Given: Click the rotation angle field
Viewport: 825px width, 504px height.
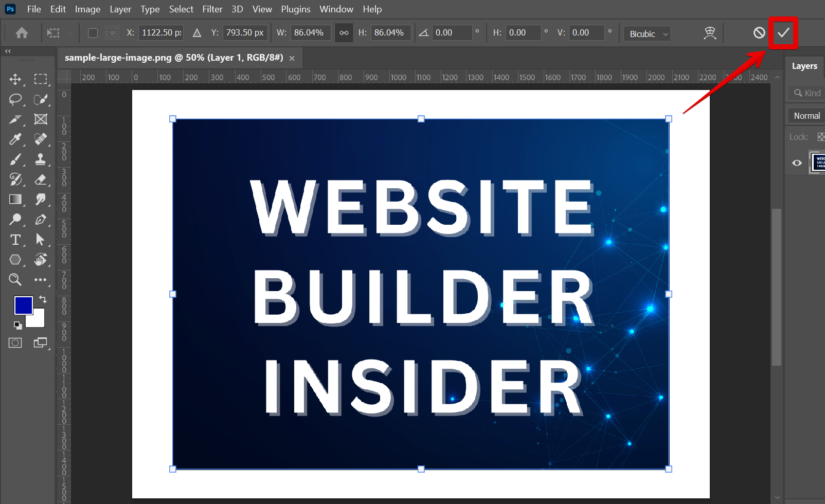Looking at the screenshot, I should (x=452, y=33).
